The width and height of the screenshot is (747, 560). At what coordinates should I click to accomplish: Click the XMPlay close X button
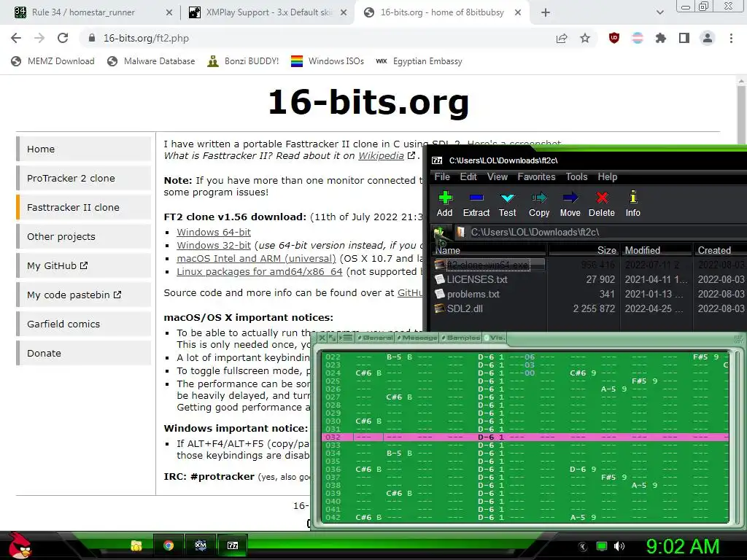tap(322, 338)
